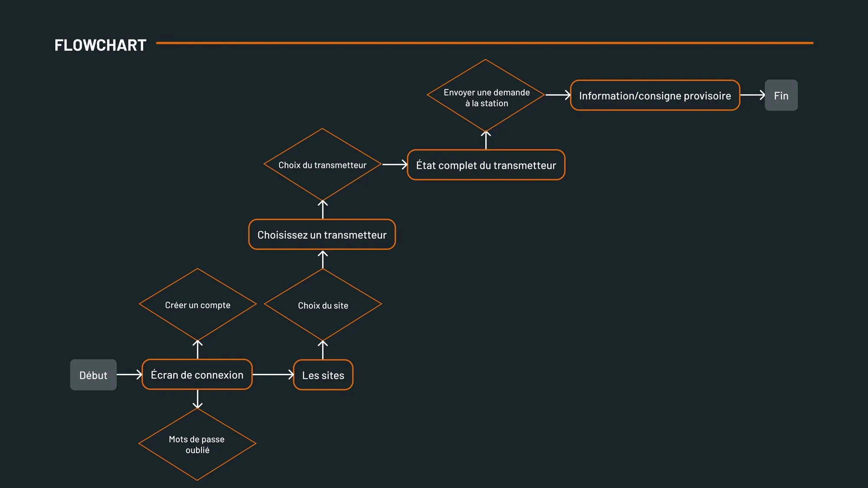Click the Information/consigne provisoire box

pos(655,95)
